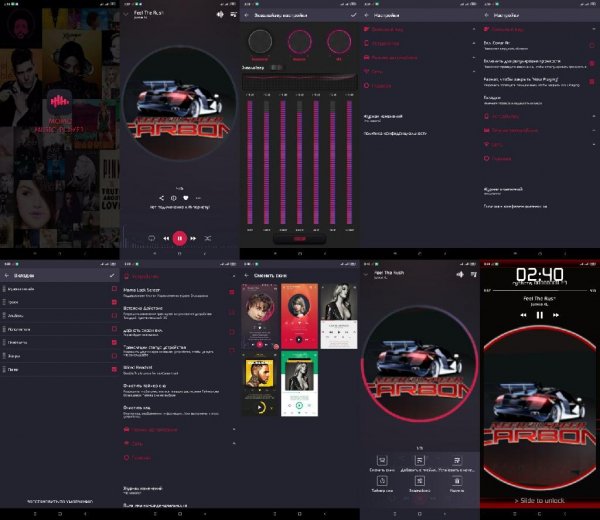Open track info icon beside the share icon
600x520 pixels.
click(x=173, y=198)
